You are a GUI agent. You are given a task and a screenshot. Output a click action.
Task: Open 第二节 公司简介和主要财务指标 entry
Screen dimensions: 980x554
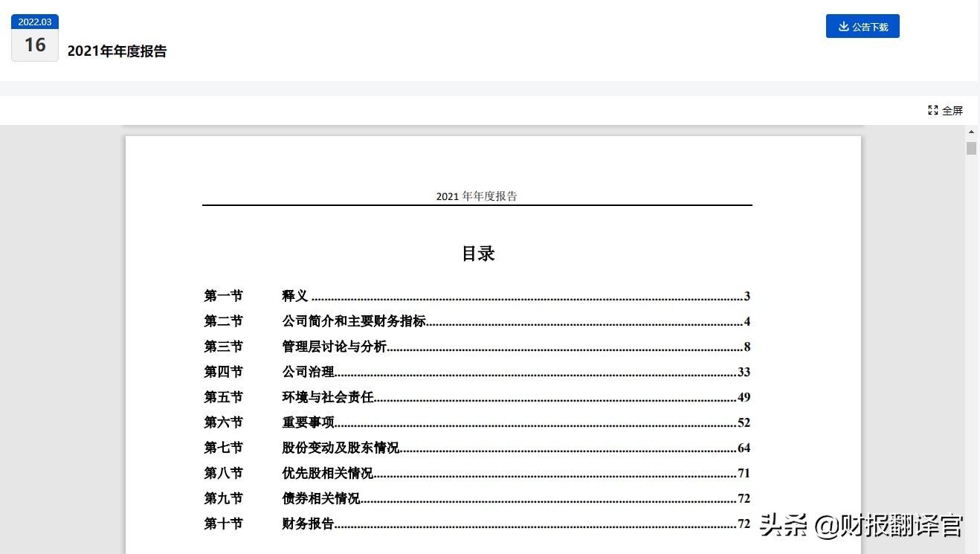click(356, 321)
